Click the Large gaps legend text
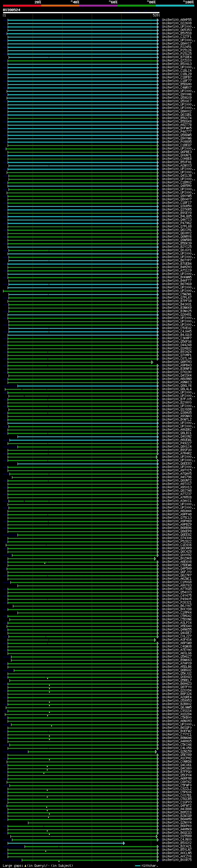The image size is (197, 868). click(x=38, y=865)
